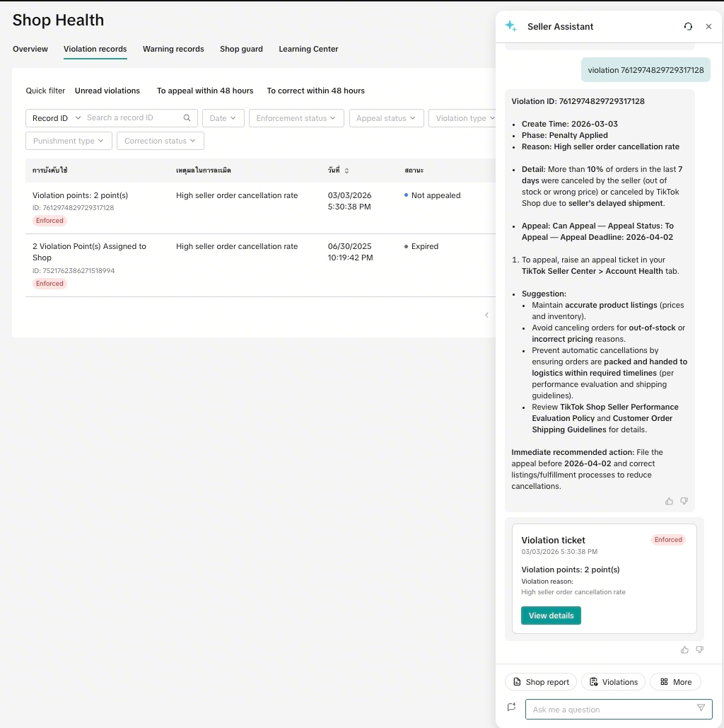Screen dimensions: 724x728
Task: Open the Punishment type filter
Action: (x=69, y=141)
